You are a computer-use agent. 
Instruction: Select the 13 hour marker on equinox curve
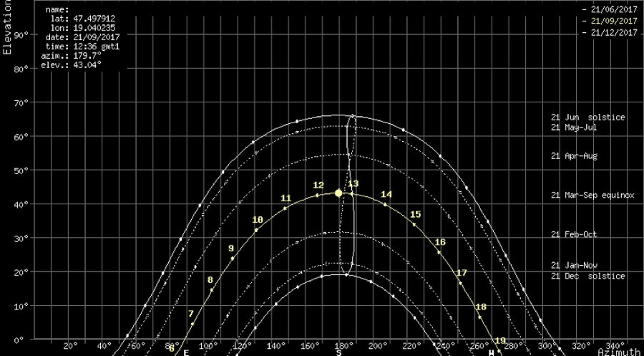352,185
